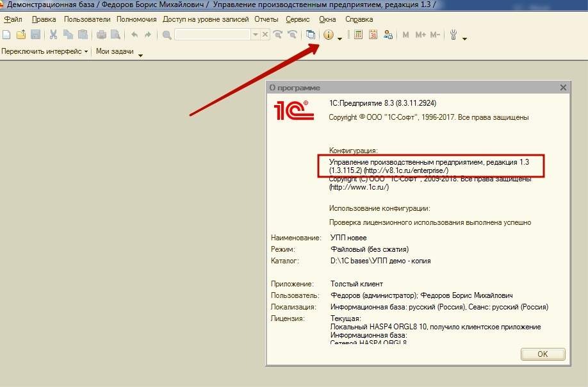588x387 pixels.
Task: Expand arrow next to info icon
Action: pyautogui.click(x=339, y=38)
